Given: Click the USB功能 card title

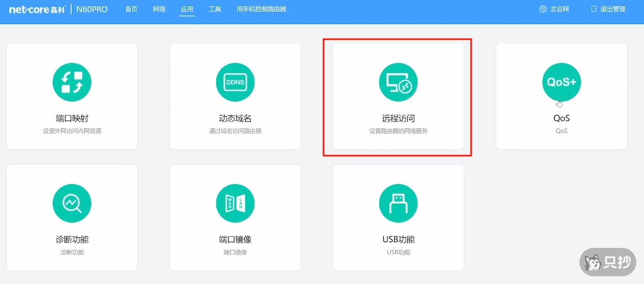Looking at the screenshot, I should (398, 240).
